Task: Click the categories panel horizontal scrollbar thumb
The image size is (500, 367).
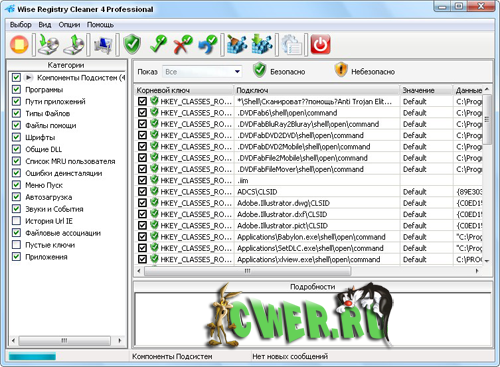Action: pos(65,341)
